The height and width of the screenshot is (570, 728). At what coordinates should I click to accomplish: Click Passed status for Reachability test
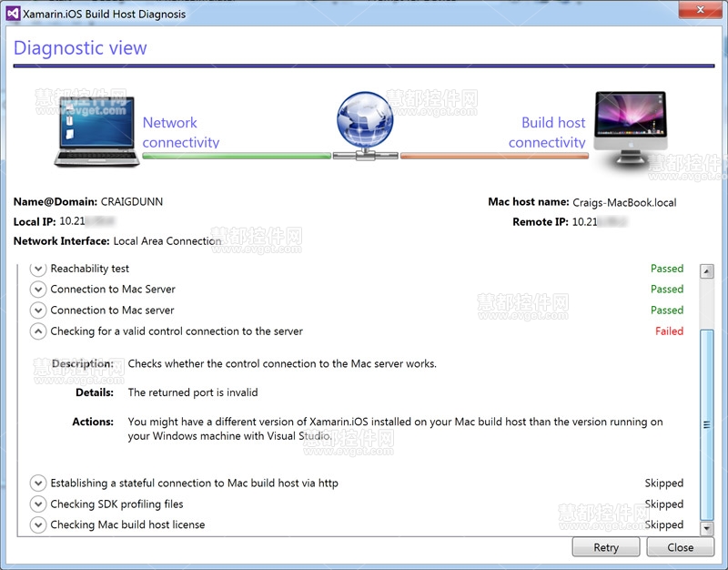667,269
